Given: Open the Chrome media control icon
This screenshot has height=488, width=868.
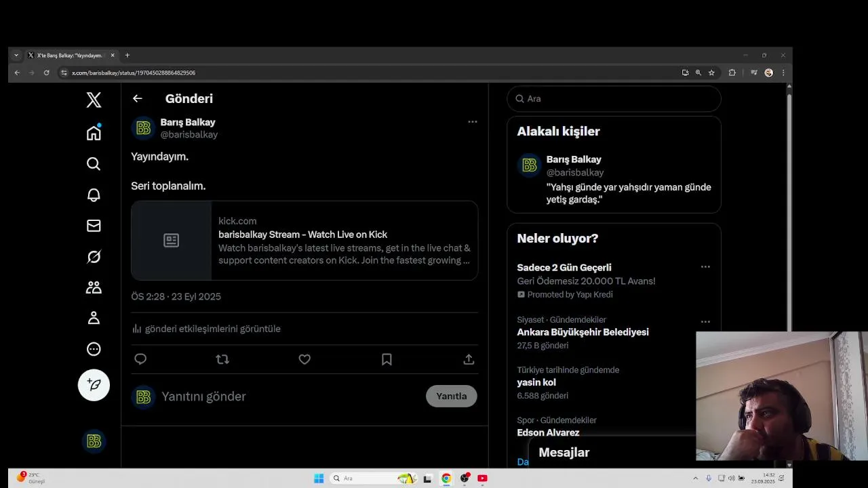Looking at the screenshot, I should coord(753,73).
